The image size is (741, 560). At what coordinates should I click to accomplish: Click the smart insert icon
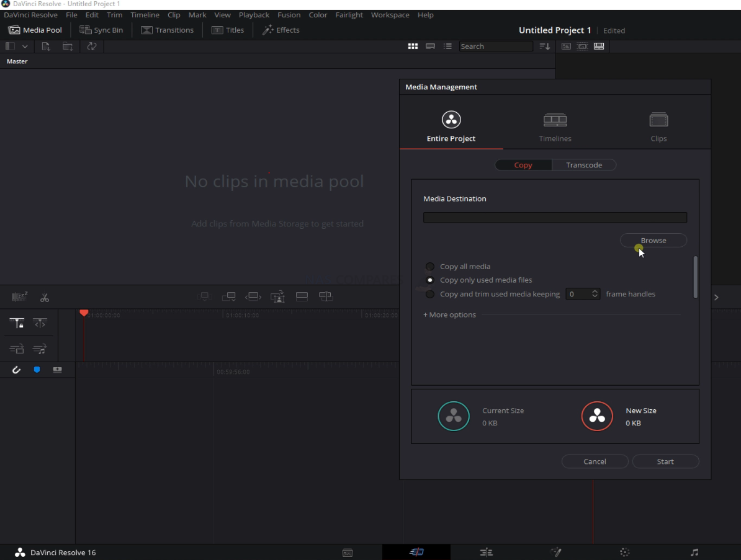pyautogui.click(x=205, y=296)
